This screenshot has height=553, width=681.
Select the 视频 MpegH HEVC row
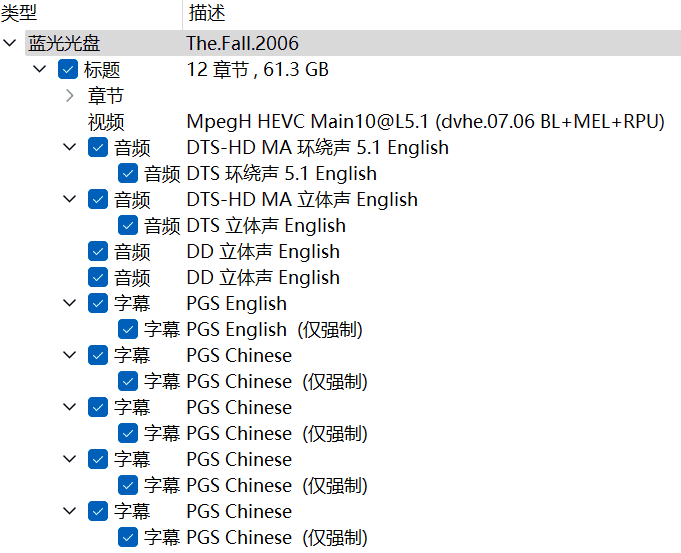coord(425,122)
